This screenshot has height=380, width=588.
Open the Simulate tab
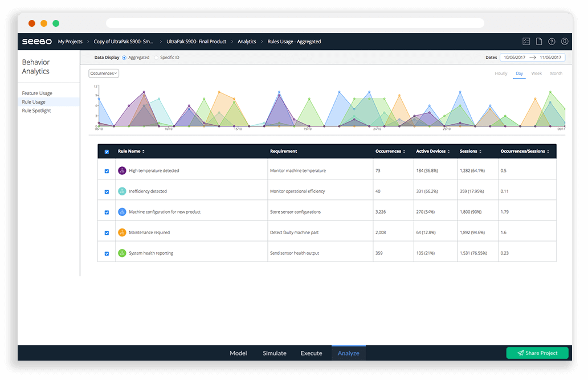click(x=275, y=353)
